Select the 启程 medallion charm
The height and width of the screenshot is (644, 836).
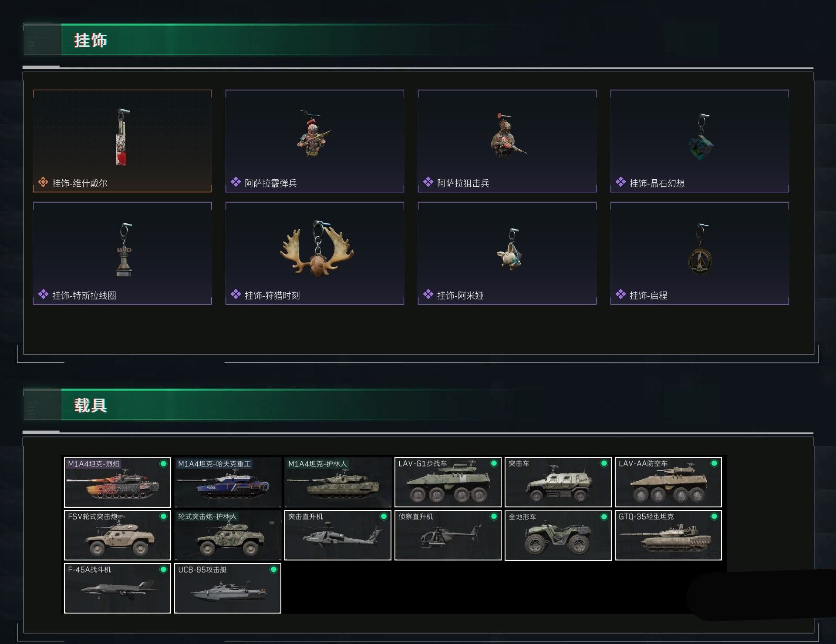click(x=700, y=253)
